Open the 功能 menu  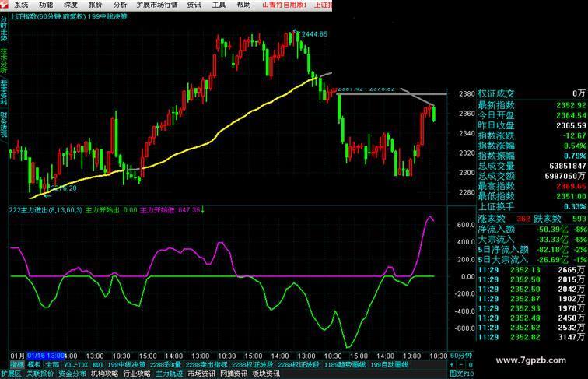(x=46, y=5)
